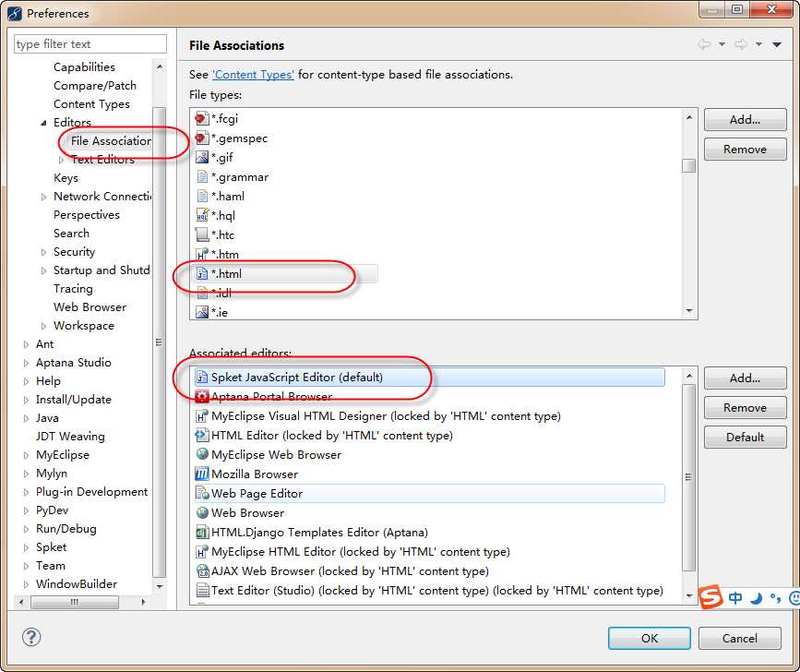This screenshot has height=672, width=800.
Task: Select Perspectives in the tree
Action: (x=87, y=215)
